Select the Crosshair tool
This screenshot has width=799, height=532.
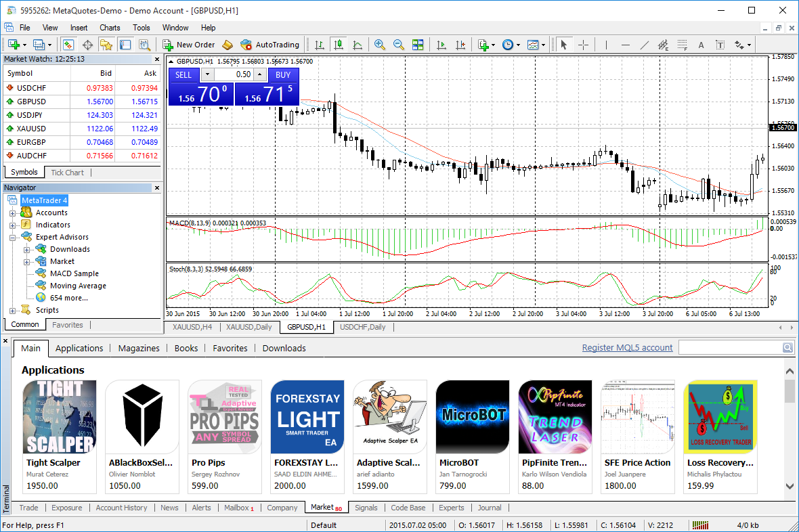pos(583,45)
